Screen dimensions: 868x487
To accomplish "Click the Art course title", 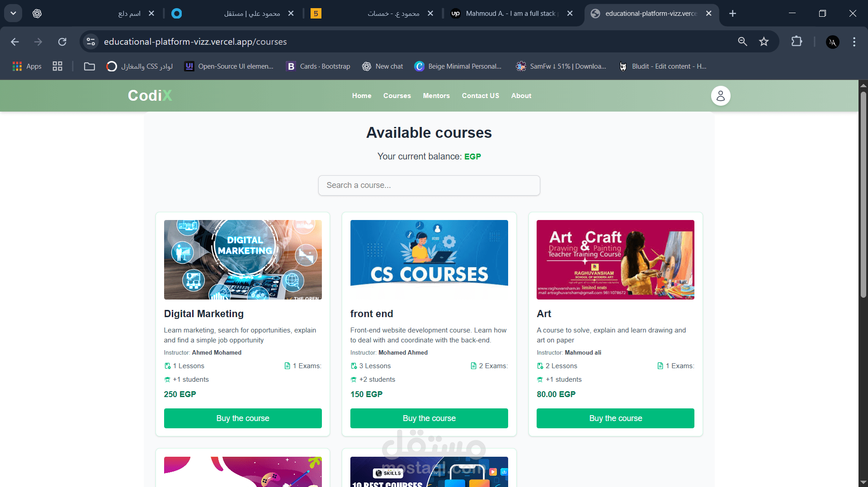I will coord(544,314).
